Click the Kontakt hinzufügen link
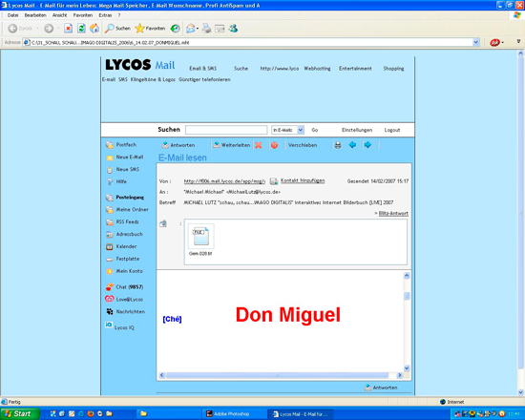 point(303,180)
